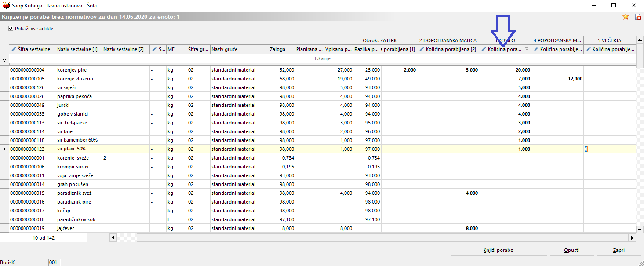Viewport: 644px width, 266px height.
Task: Click the vertical scrollbar down arrow
Action: (x=640, y=229)
